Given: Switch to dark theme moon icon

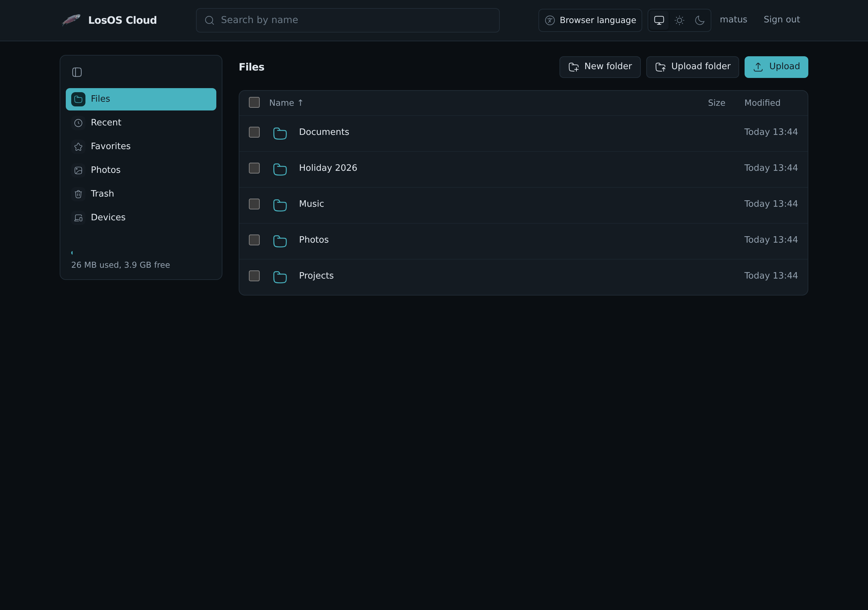Looking at the screenshot, I should pos(700,20).
